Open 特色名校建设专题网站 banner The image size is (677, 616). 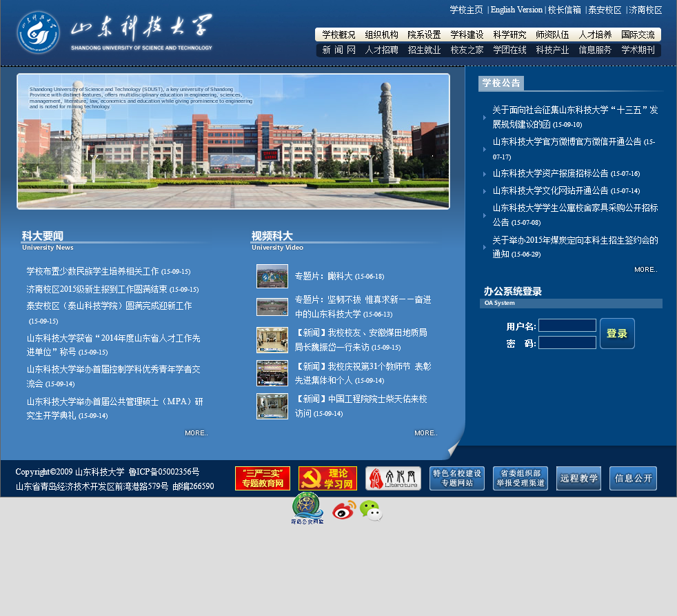457,478
